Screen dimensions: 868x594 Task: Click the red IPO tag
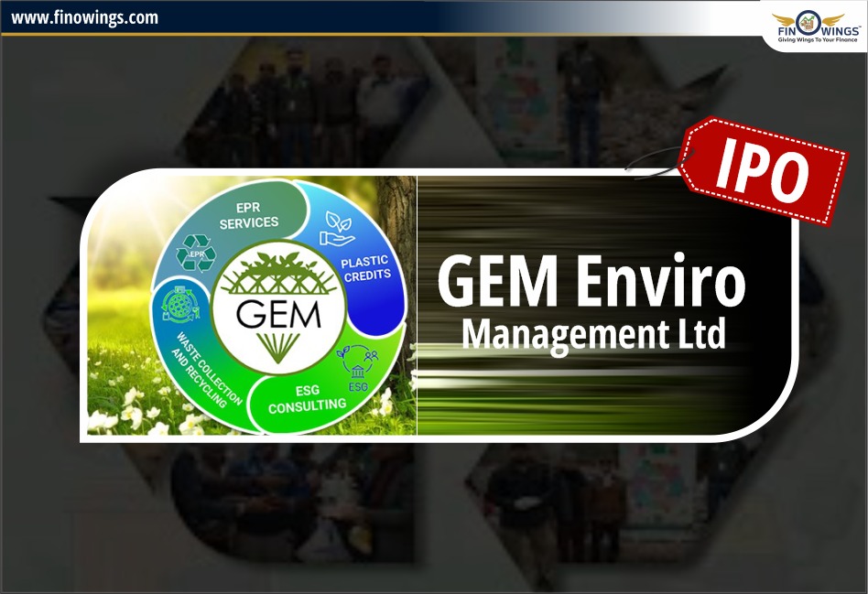click(764, 170)
